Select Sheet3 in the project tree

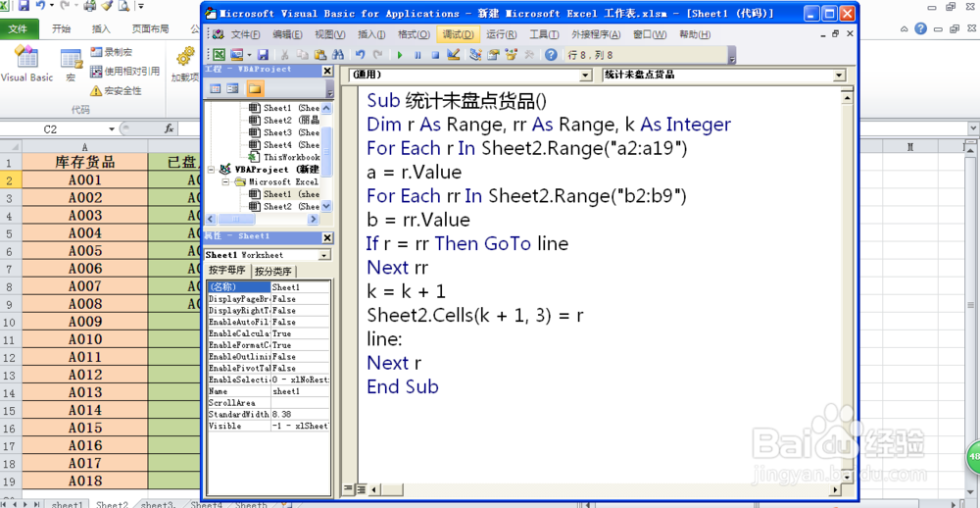click(284, 132)
